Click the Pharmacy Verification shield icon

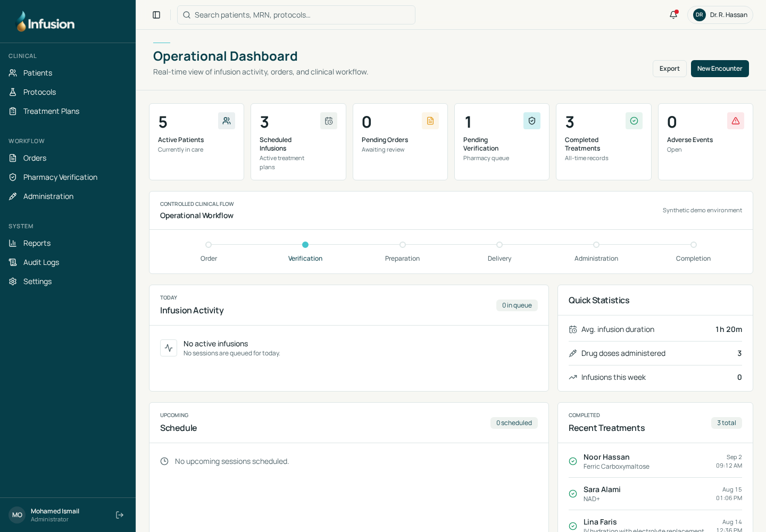13,177
